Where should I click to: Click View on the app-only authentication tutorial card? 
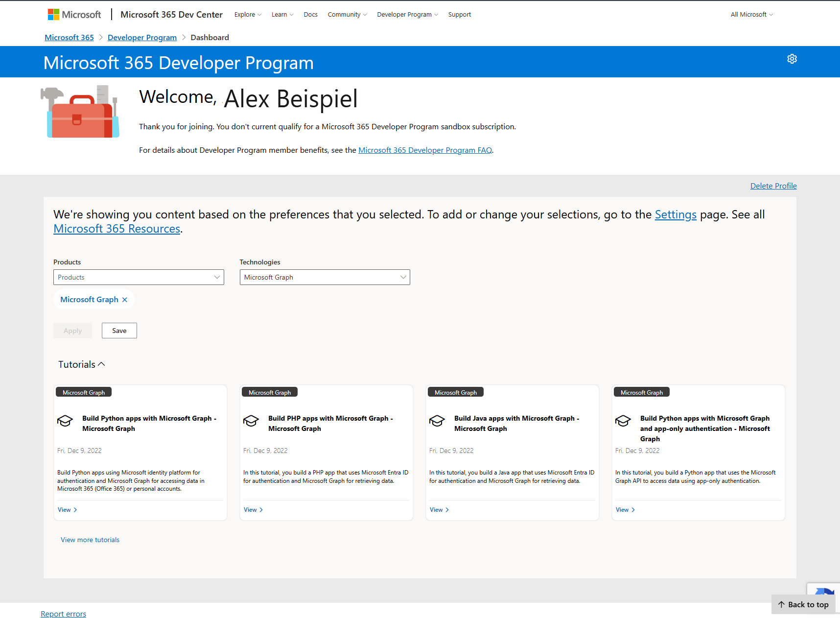coord(626,510)
